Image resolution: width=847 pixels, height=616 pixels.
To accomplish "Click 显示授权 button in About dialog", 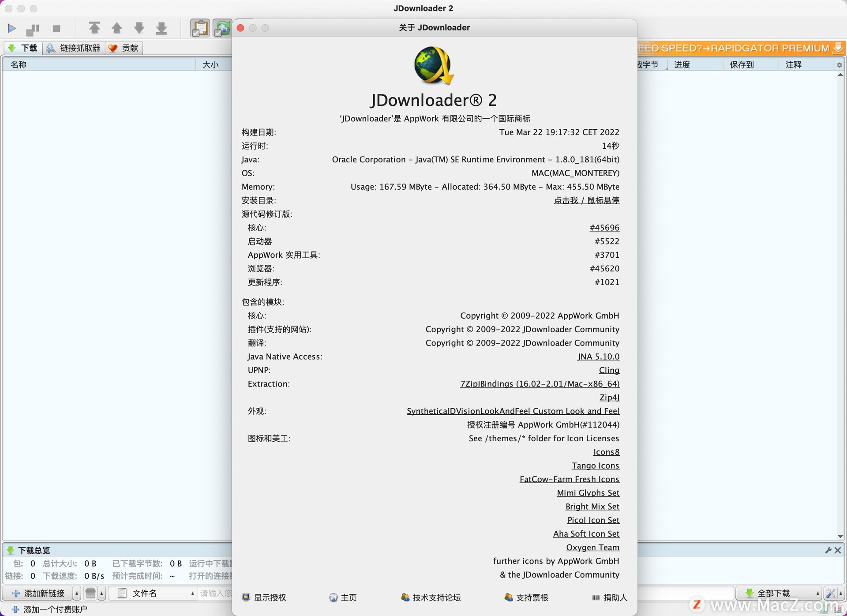I will tap(264, 597).
